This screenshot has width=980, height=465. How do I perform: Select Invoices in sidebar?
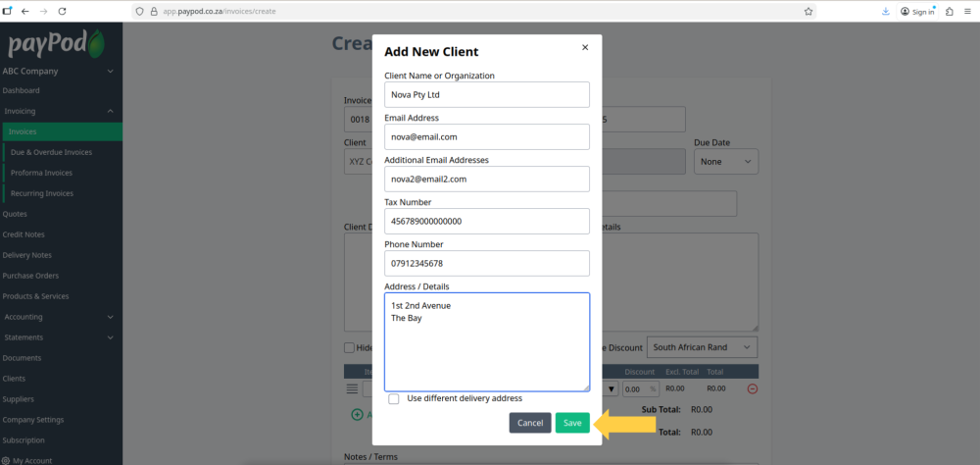point(63,132)
